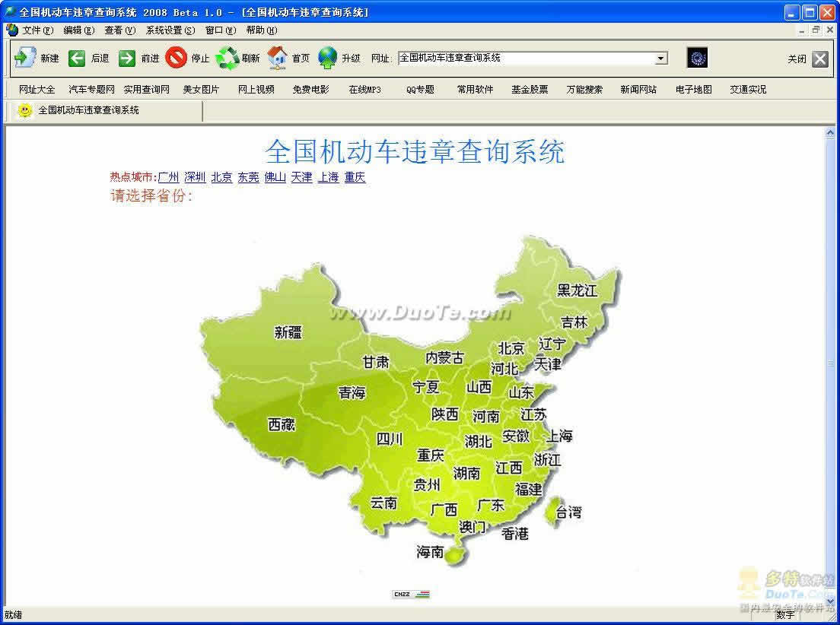Viewport: 840px width, 625px height.
Task: Select 新疆 province on the map
Action: point(288,332)
